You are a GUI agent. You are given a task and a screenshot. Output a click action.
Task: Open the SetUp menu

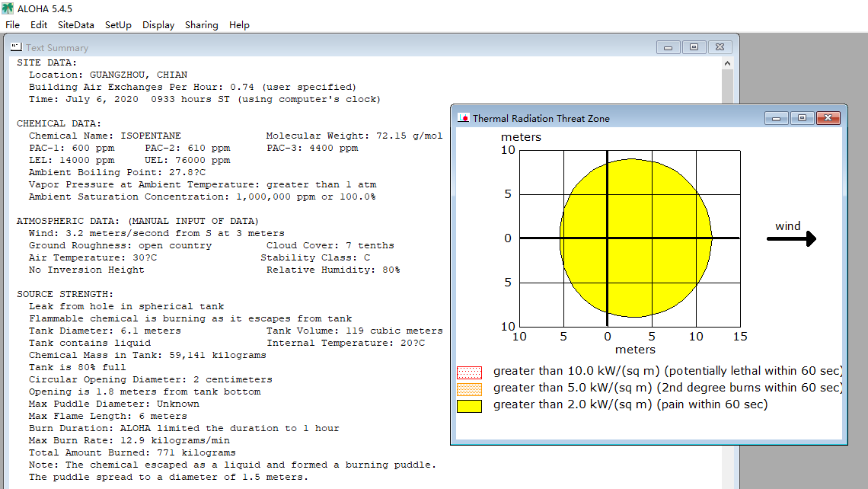point(118,25)
